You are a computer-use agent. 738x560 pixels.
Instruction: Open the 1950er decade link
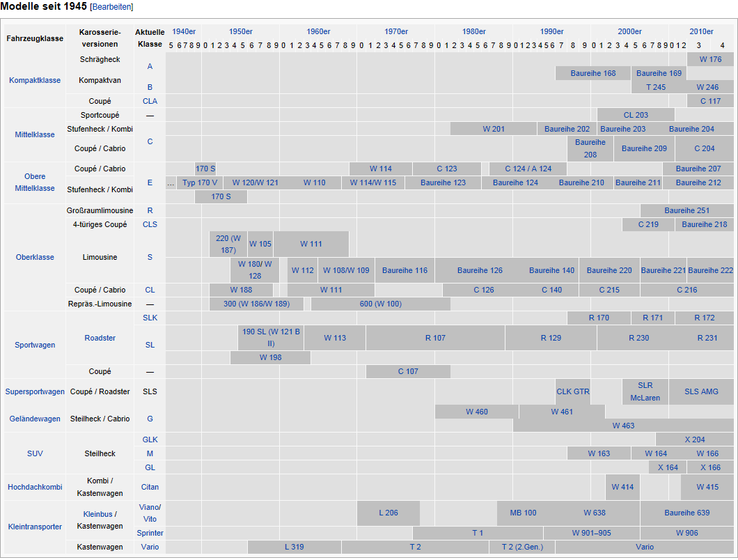[x=240, y=31]
